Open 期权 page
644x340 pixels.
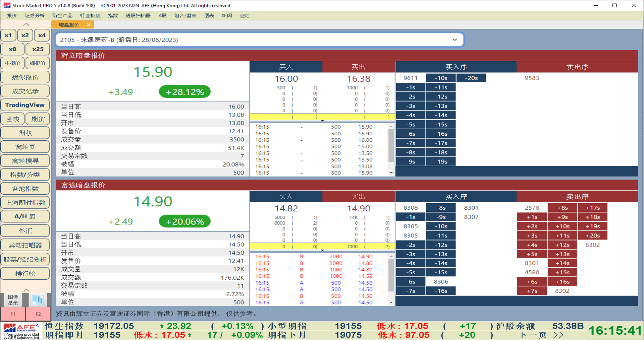25,133
